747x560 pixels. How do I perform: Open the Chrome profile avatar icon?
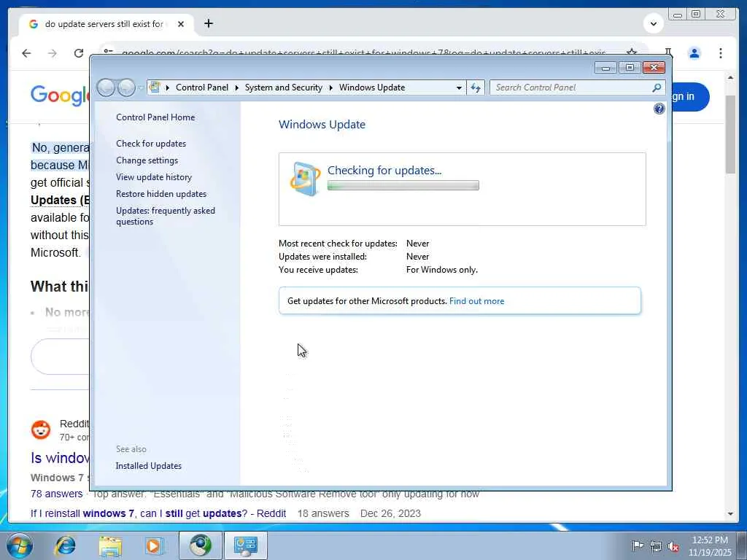[x=694, y=53]
